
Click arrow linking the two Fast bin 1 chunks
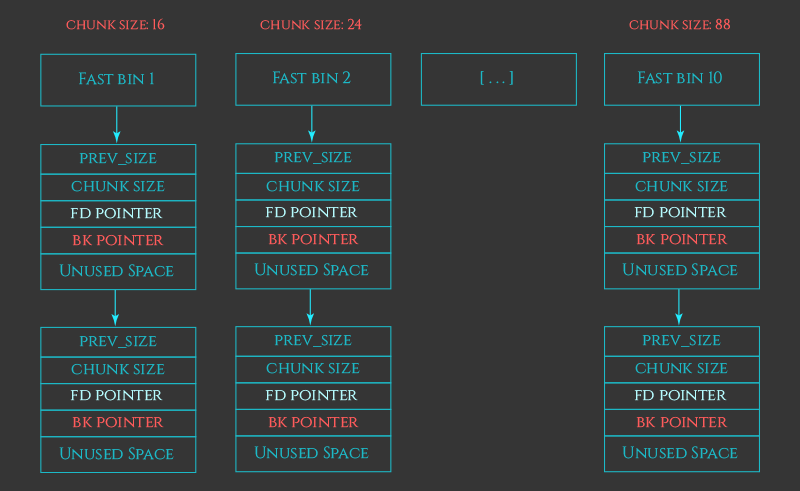(x=116, y=308)
